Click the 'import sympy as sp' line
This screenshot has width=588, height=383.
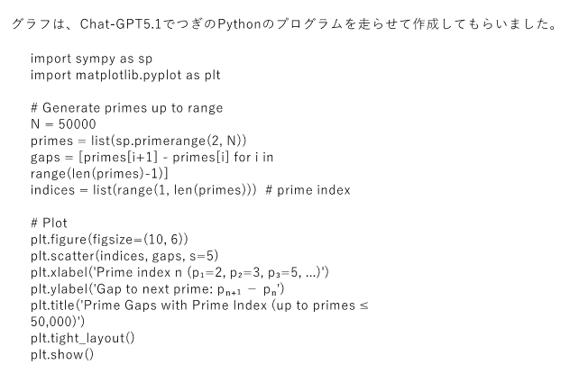[91, 59]
